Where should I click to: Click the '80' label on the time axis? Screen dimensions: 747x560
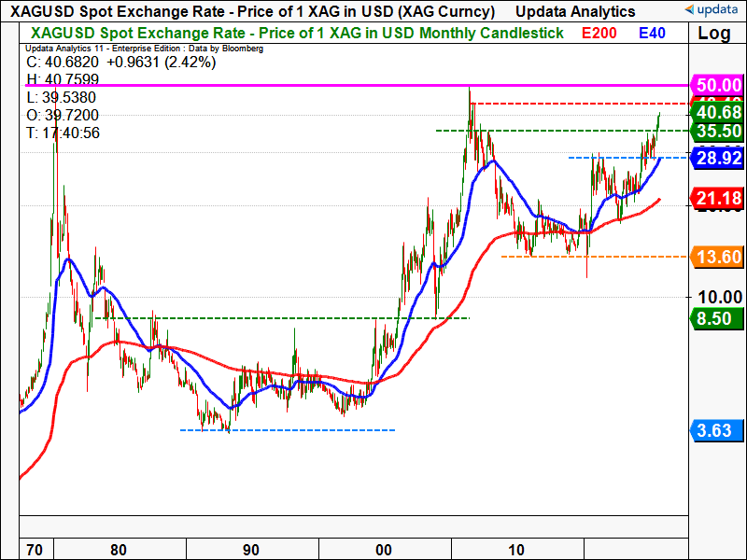coord(119,550)
